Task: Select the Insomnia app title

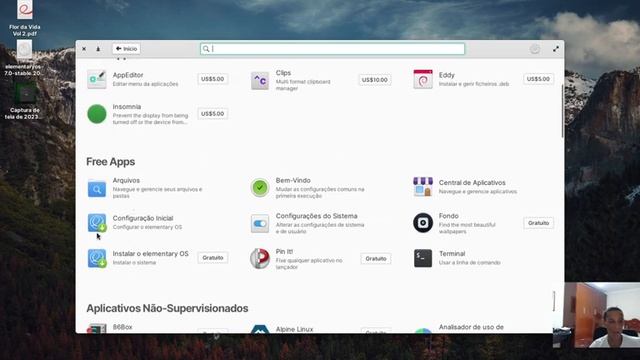Action: pos(127,107)
